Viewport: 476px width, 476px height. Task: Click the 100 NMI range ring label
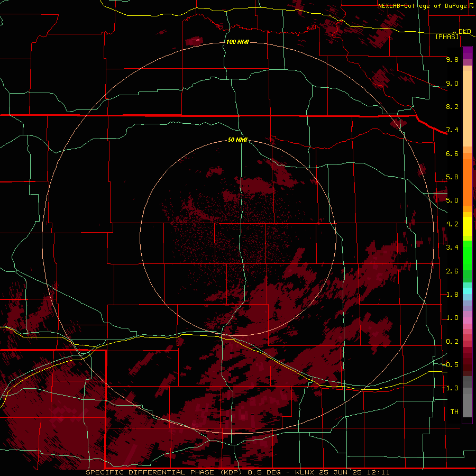[237, 42]
